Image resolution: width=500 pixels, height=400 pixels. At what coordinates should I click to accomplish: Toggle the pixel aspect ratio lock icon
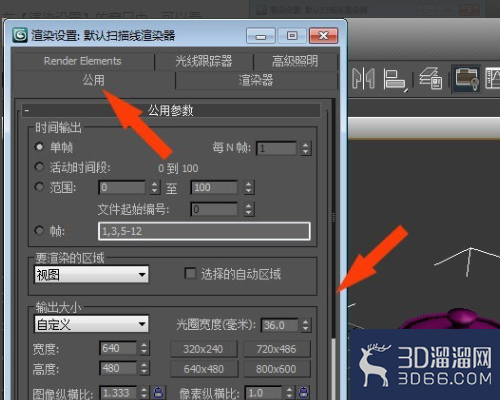(303, 392)
